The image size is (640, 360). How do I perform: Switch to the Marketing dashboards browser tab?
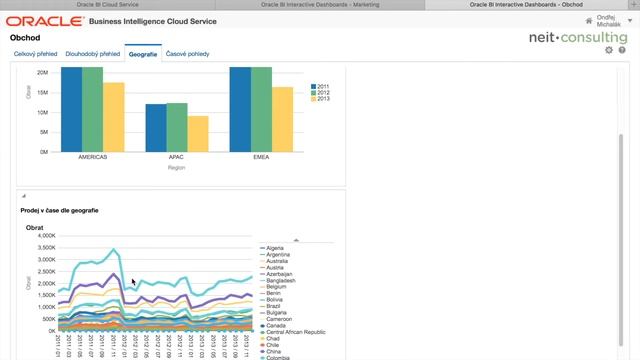(x=320, y=4)
